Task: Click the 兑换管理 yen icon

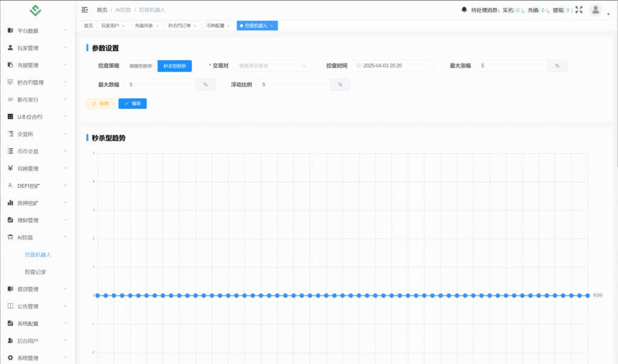Action: [10, 168]
